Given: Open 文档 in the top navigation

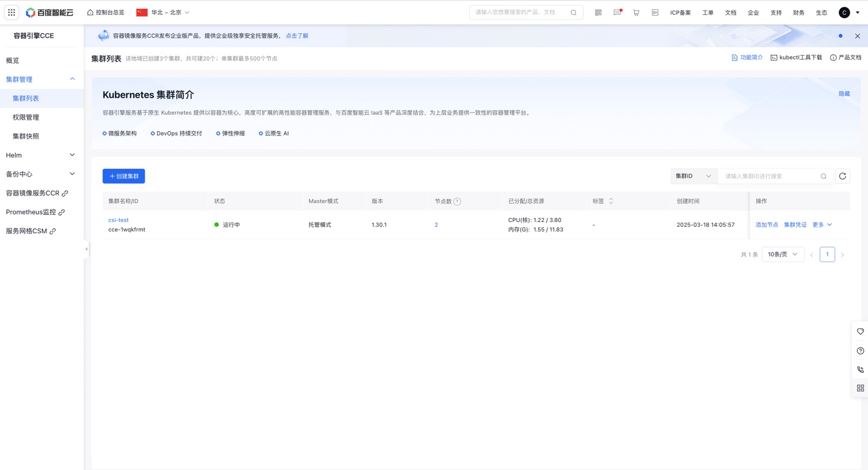Looking at the screenshot, I should 731,12.
